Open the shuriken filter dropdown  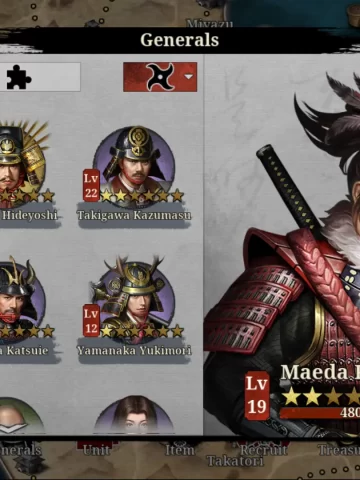[160, 77]
